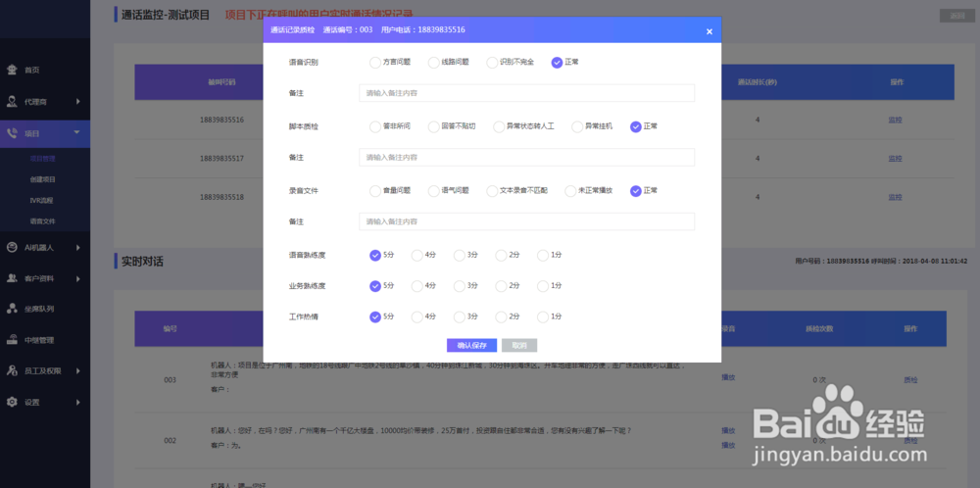Image resolution: width=980 pixels, height=488 pixels.
Task: Rate 工作热情 as 5分
Action: pos(375,317)
